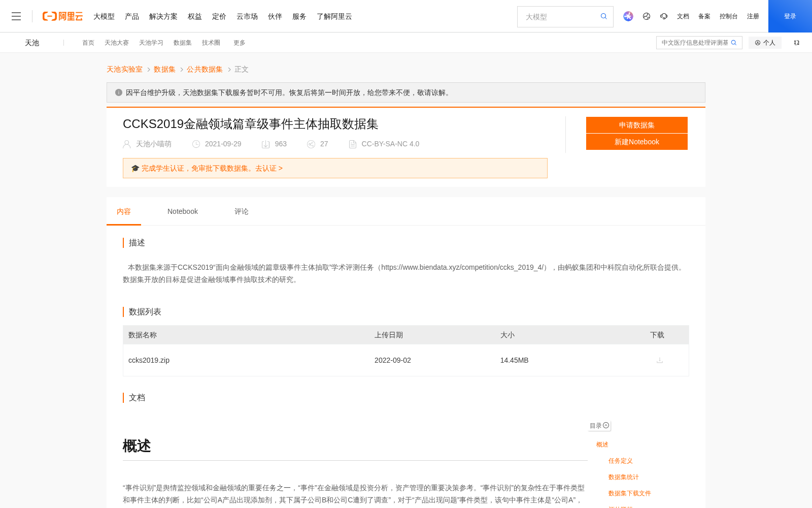Open the 服务 top menu
The image size is (812, 508).
pyautogui.click(x=299, y=16)
